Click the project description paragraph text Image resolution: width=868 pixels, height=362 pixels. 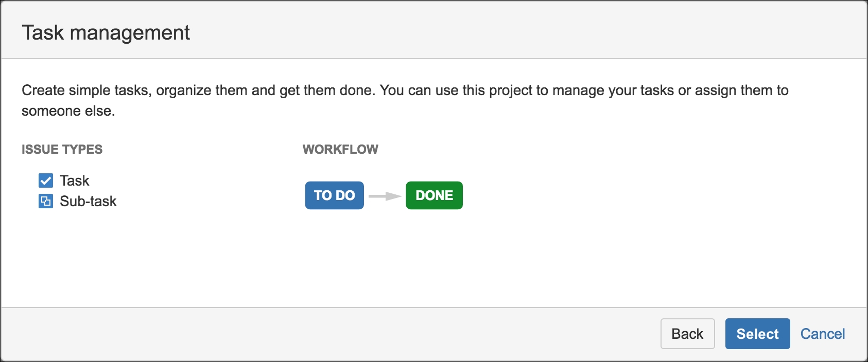pos(405,100)
